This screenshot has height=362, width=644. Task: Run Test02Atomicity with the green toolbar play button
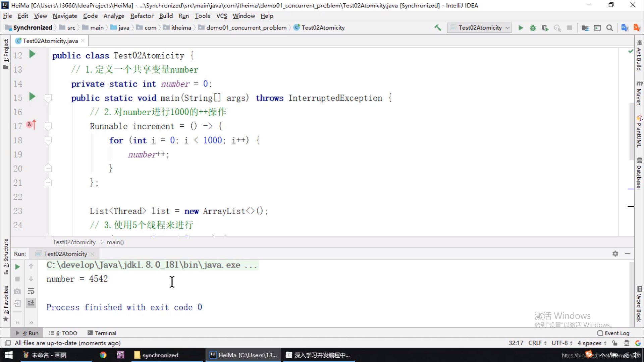click(521, 28)
